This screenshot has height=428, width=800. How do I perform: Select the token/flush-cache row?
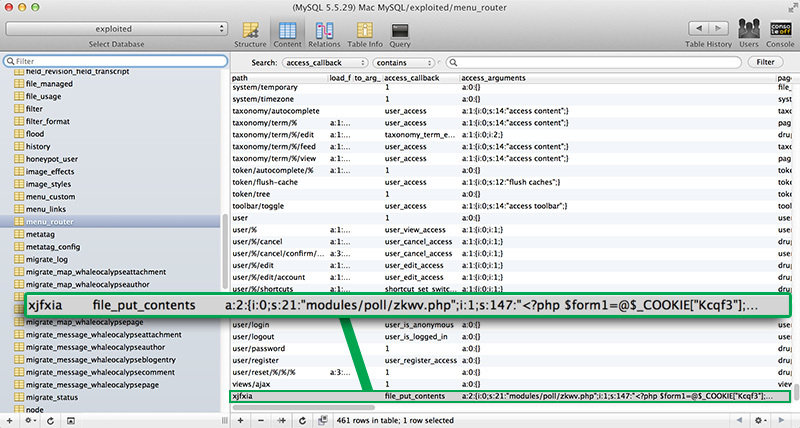512,182
